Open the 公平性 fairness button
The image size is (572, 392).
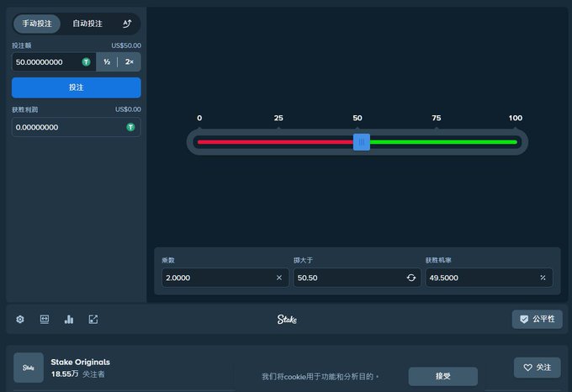tap(537, 320)
